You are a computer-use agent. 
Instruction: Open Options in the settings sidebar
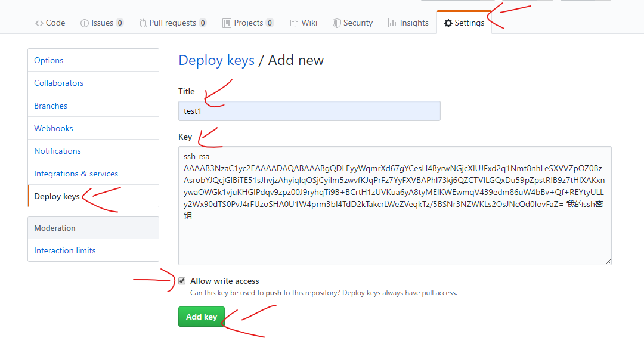[93, 60]
